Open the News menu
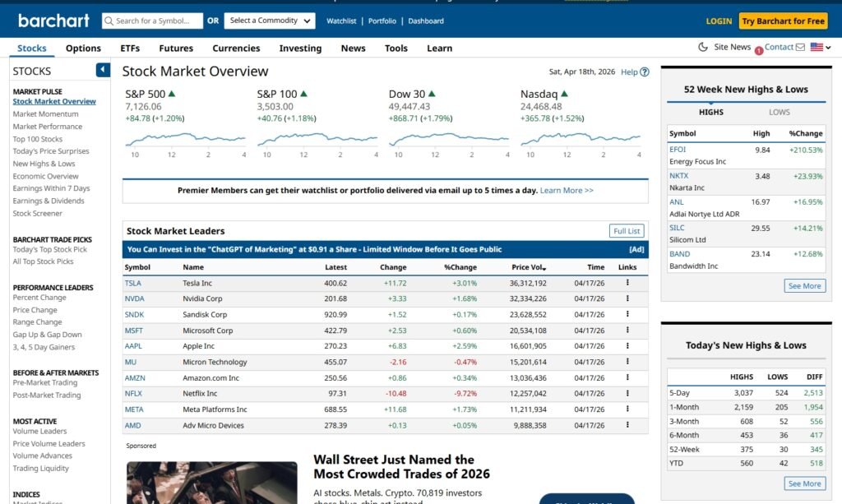The image size is (842, 504). click(x=354, y=48)
